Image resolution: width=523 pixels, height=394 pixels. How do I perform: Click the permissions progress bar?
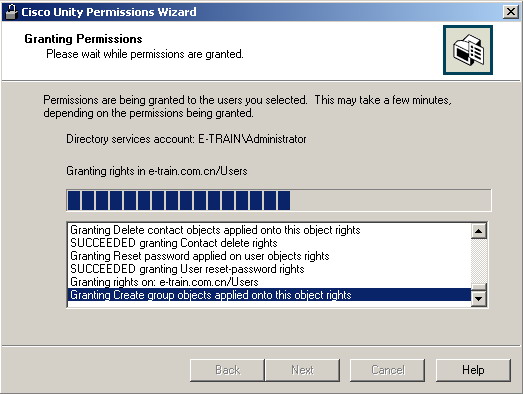click(279, 200)
